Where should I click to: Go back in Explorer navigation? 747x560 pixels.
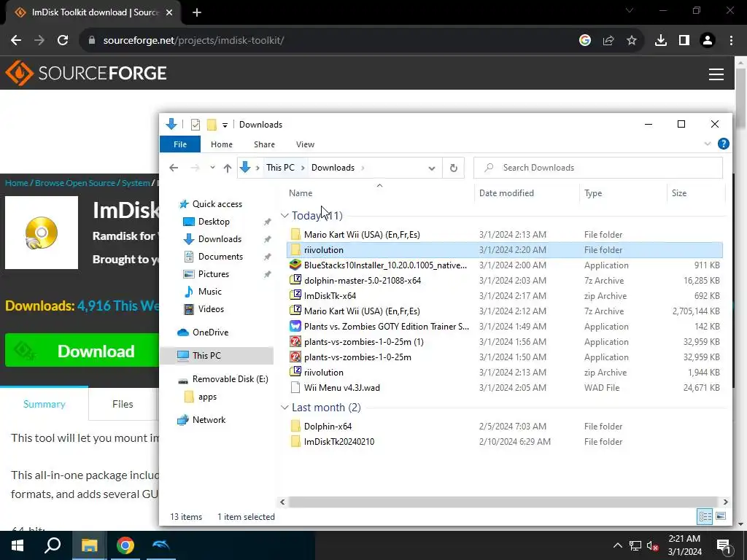[x=174, y=168]
